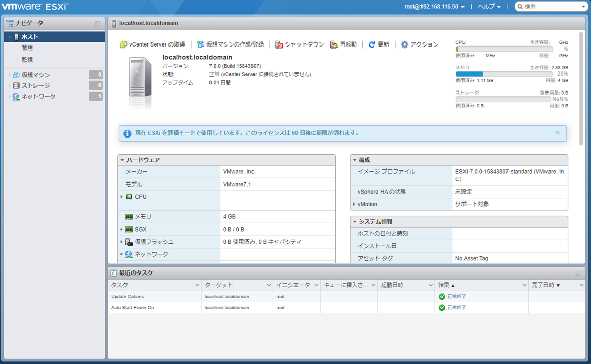
Task: Click 仮想マシンの作成/登録 button
Action: [230, 44]
